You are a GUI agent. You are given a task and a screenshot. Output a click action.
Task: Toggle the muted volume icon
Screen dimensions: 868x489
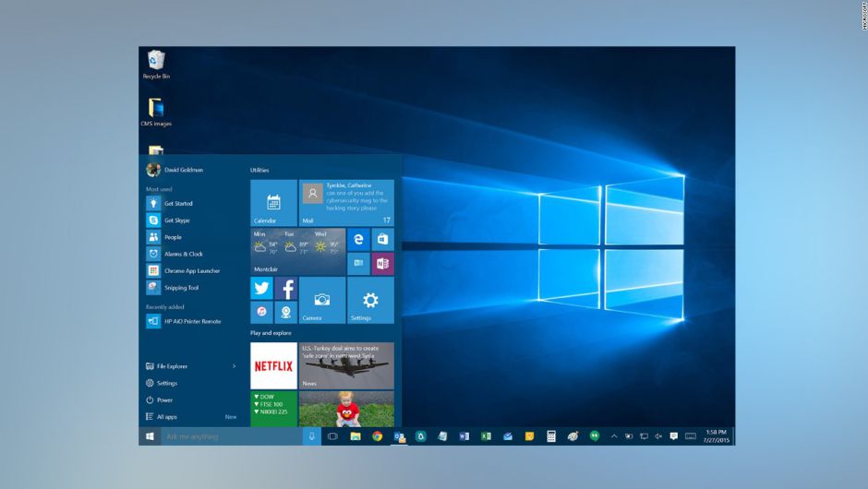658,436
